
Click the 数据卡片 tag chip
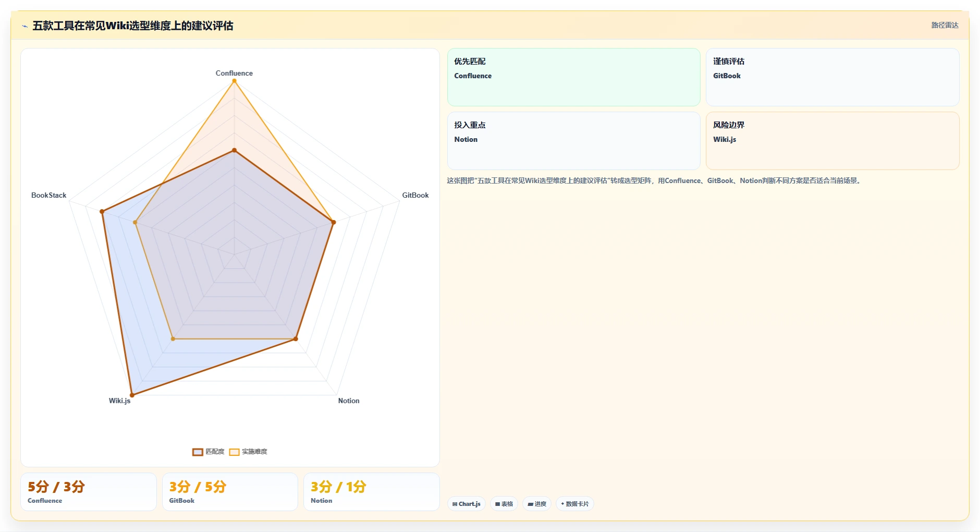(x=575, y=504)
